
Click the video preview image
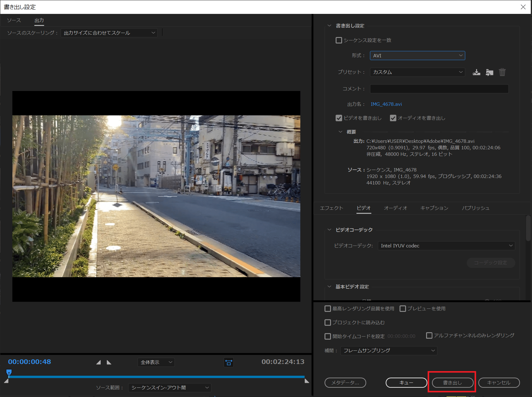tap(156, 196)
